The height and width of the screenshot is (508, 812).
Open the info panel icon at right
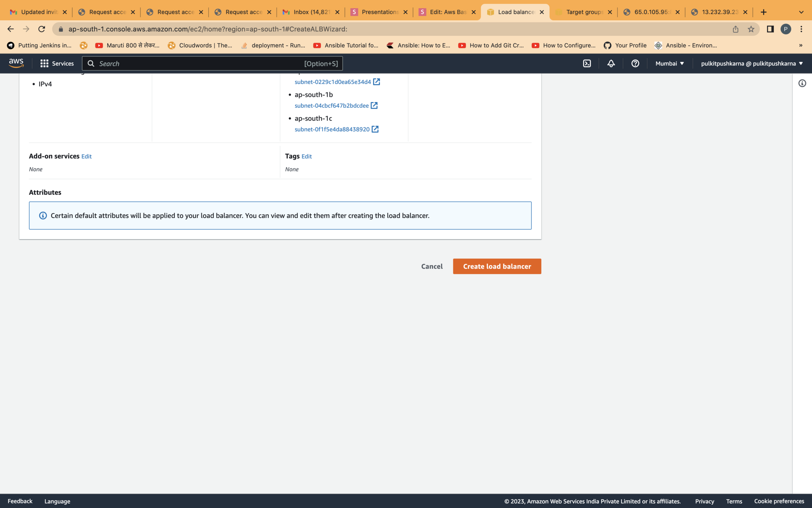coord(802,84)
